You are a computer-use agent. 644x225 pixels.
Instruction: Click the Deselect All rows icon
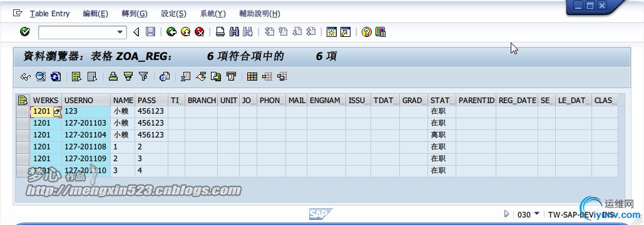coord(92,77)
